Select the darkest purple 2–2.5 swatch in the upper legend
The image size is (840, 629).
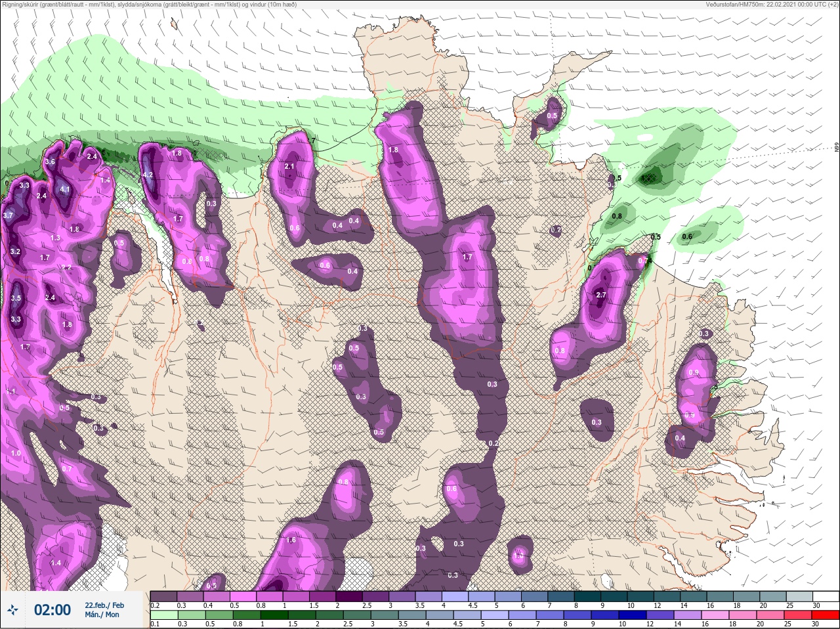(350, 596)
